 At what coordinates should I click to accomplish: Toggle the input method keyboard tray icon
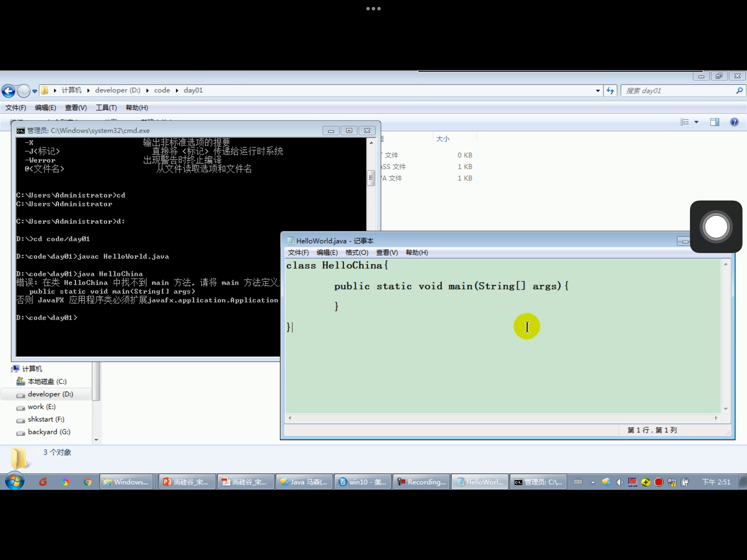[x=578, y=482]
